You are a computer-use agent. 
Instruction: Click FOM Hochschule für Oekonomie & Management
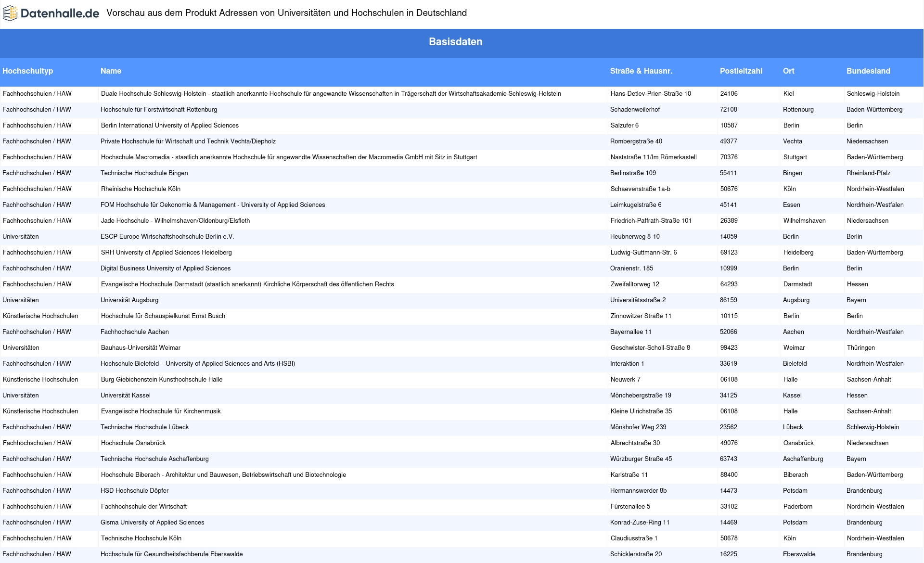tap(213, 205)
